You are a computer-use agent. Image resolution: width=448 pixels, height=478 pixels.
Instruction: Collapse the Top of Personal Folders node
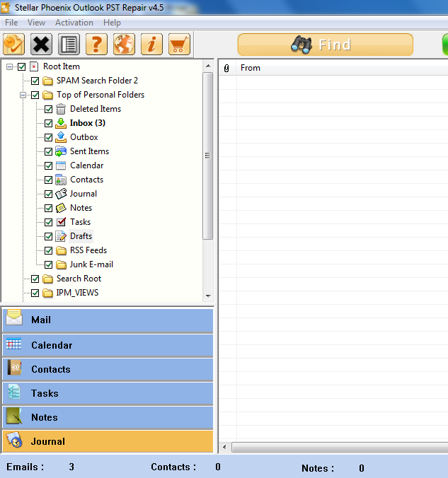point(23,95)
